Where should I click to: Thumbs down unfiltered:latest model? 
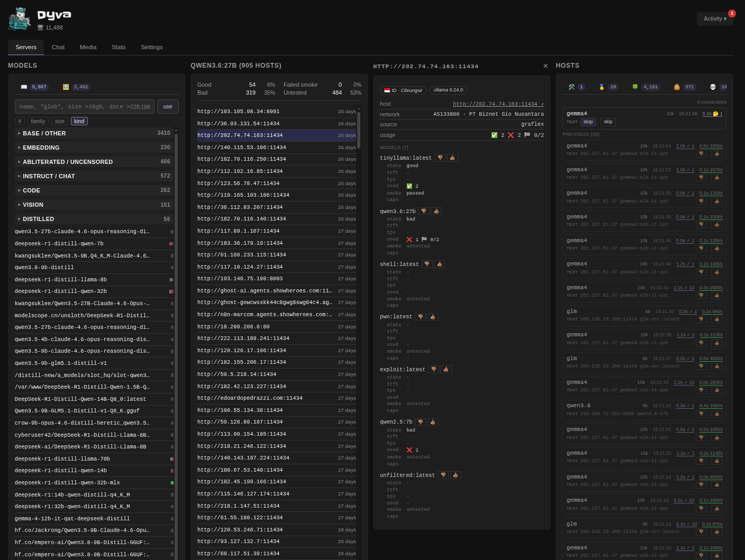443,475
